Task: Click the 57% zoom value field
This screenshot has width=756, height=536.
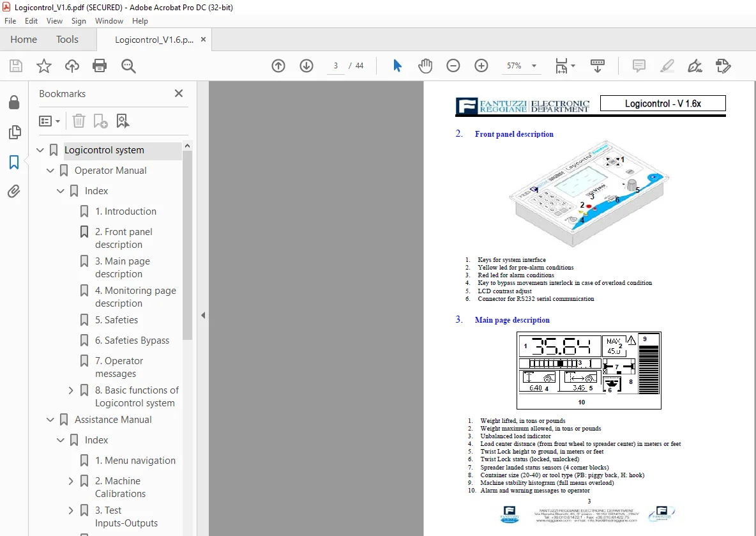Action: tap(514, 66)
